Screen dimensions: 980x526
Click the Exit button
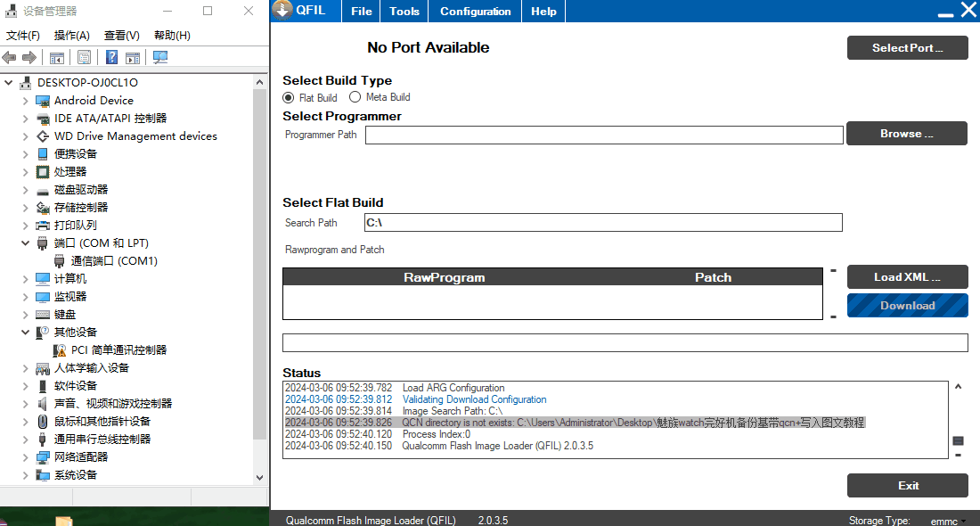pos(908,486)
